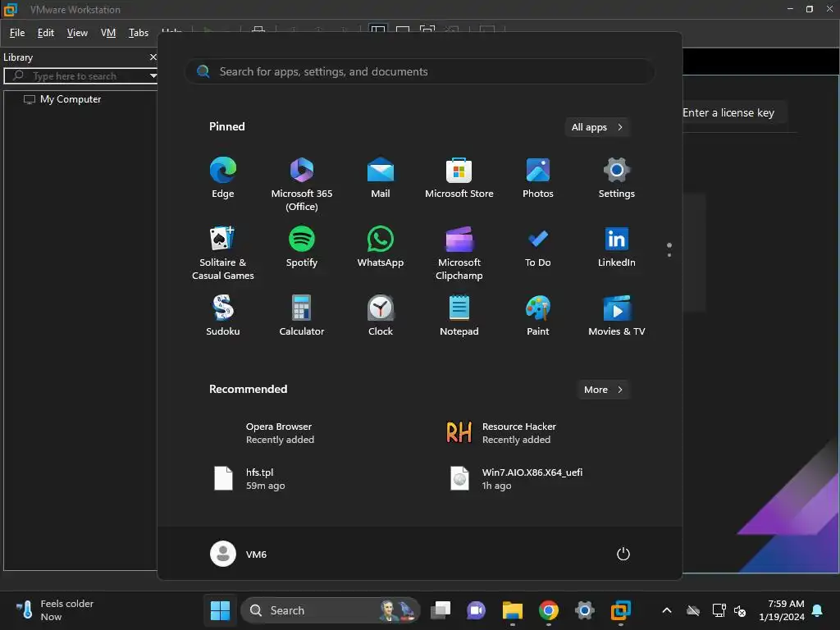This screenshot has width=840, height=630.
Task: Show All apps list
Action: [x=597, y=127]
